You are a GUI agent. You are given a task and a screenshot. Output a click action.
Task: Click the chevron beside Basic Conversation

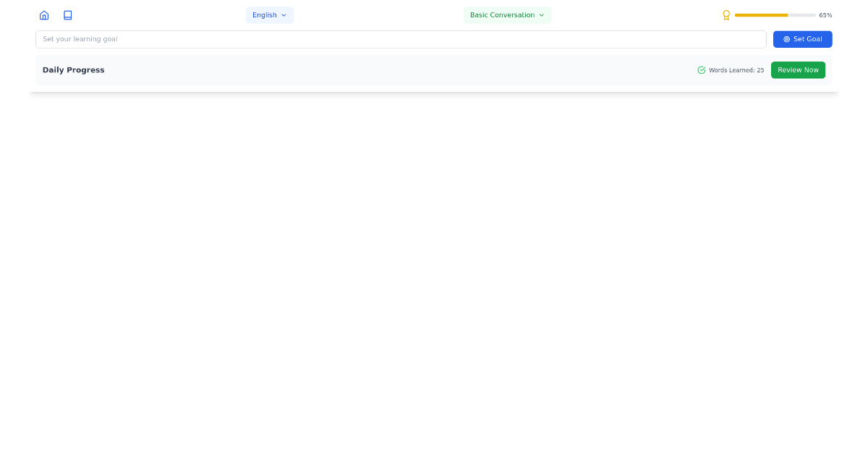pyautogui.click(x=541, y=14)
